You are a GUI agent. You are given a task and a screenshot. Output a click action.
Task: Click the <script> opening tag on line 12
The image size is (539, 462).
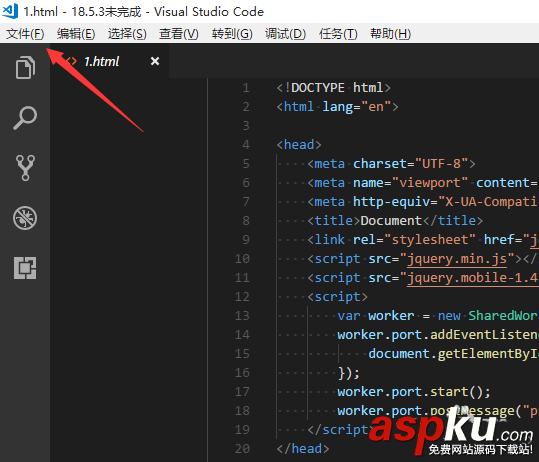[338, 297]
